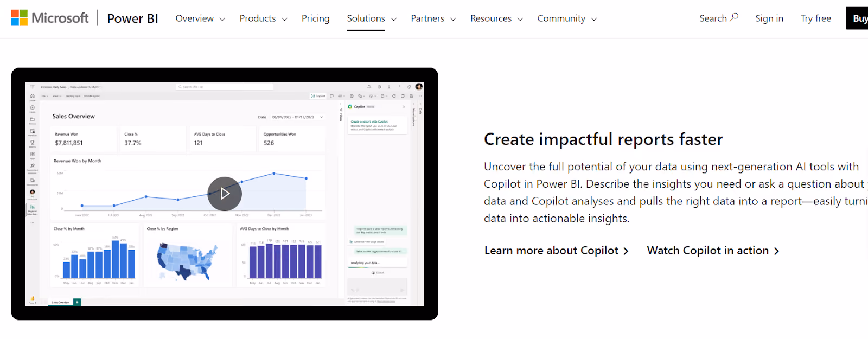
Task: Play the Copilot demo video
Action: 225,194
